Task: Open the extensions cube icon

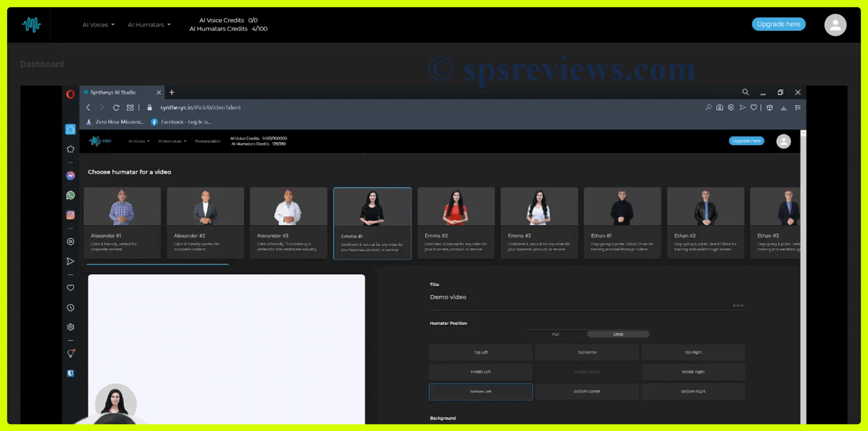Action: (770, 107)
